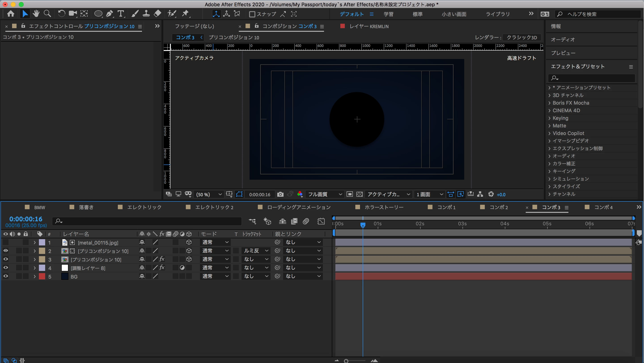Take snapshot with camera icon

280,194
